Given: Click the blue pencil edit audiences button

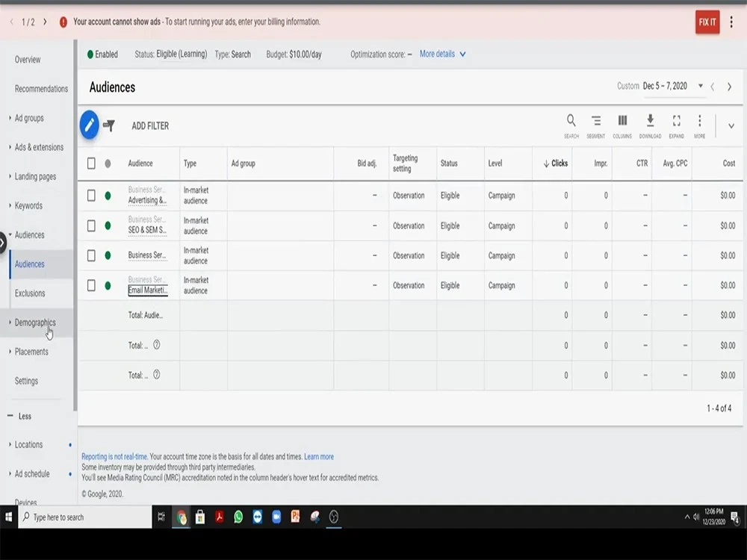Looking at the screenshot, I should click(x=89, y=125).
